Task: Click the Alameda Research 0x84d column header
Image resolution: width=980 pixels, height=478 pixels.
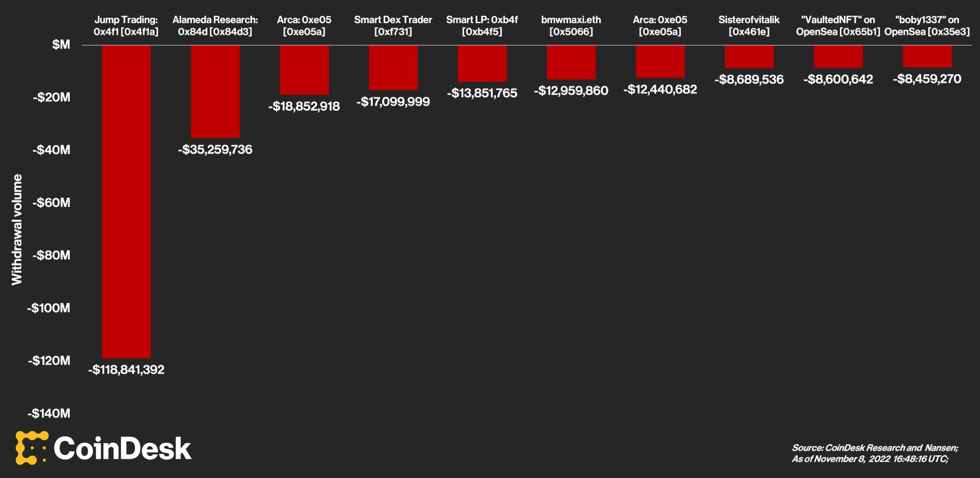Action: click(215, 26)
